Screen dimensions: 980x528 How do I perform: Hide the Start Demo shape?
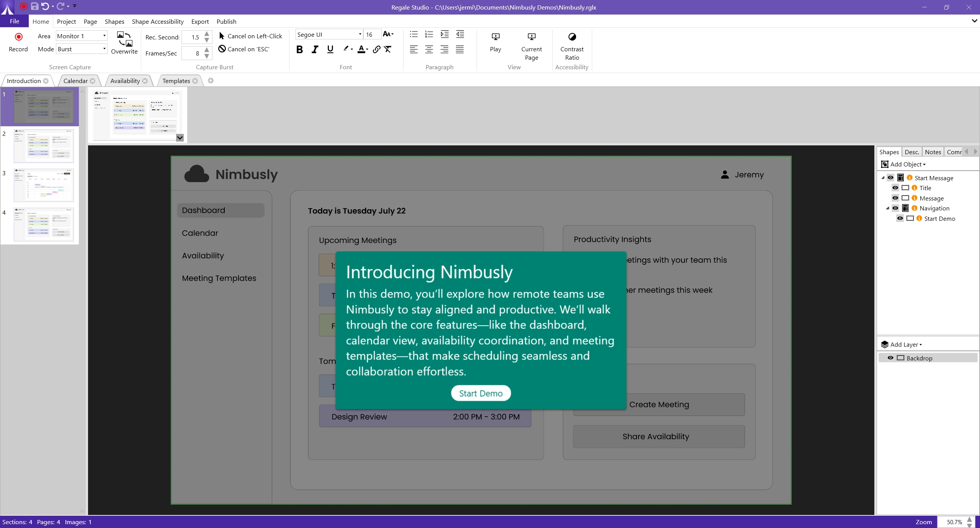coord(900,218)
